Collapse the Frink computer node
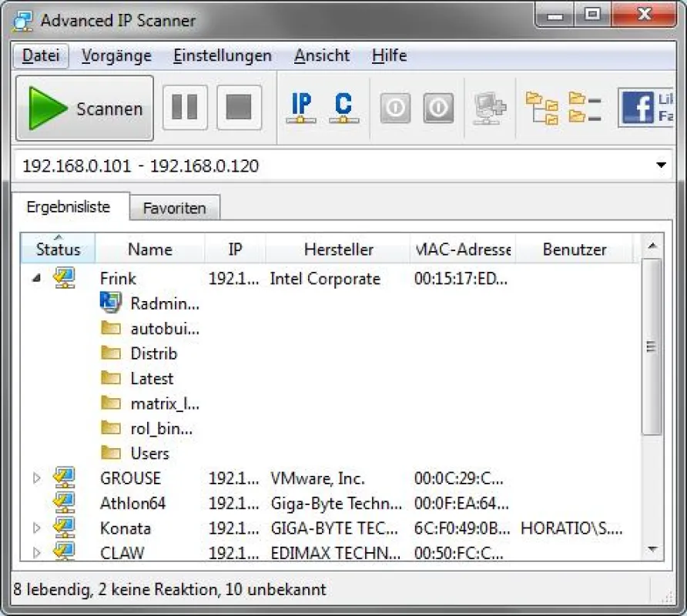 tap(37, 278)
